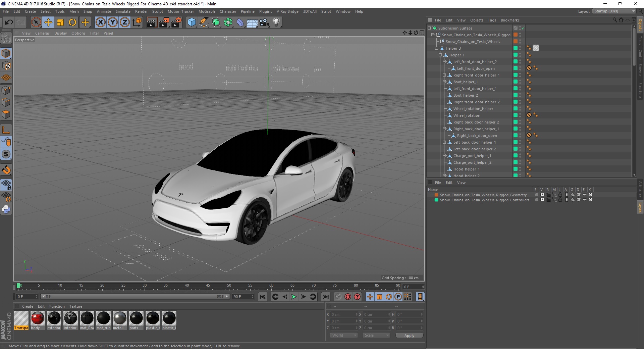Add a Cube primitive object
The width and height of the screenshot is (644, 349).
coord(192,22)
